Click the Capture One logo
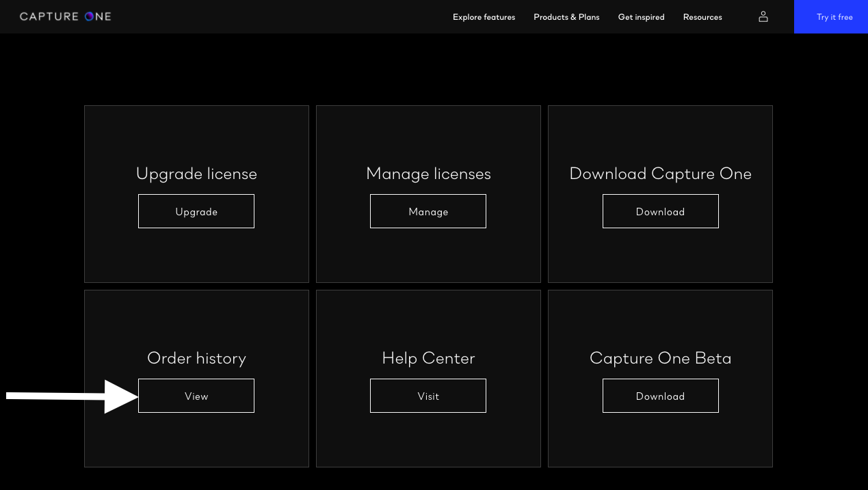The image size is (868, 490). click(x=65, y=16)
